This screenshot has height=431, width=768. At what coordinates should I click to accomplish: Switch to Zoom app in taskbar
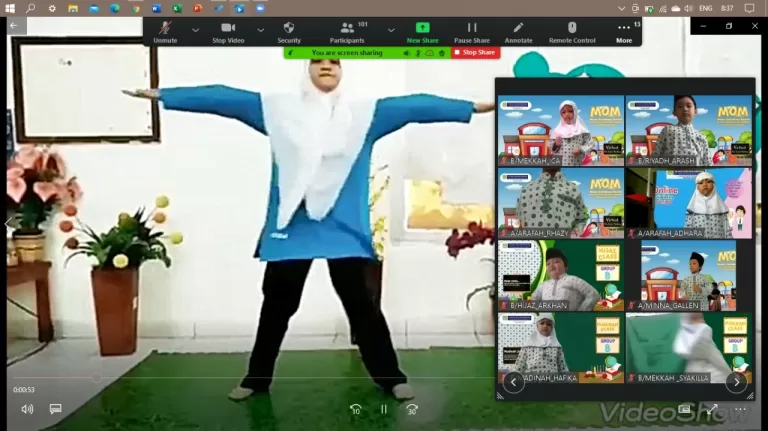260,8
